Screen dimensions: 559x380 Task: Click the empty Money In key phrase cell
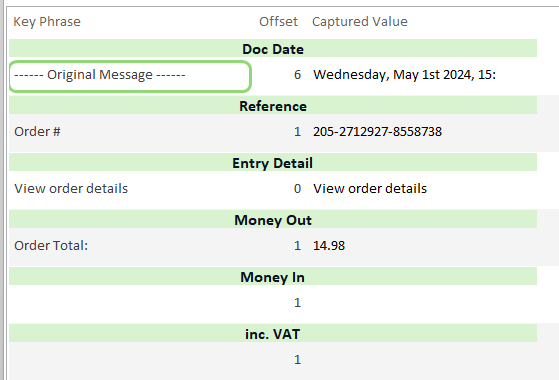click(x=130, y=303)
